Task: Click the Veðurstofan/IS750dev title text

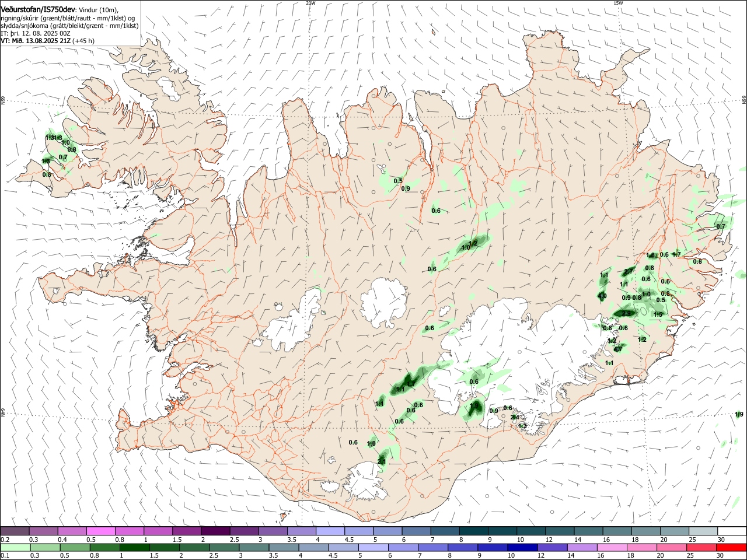Action: pos(38,10)
